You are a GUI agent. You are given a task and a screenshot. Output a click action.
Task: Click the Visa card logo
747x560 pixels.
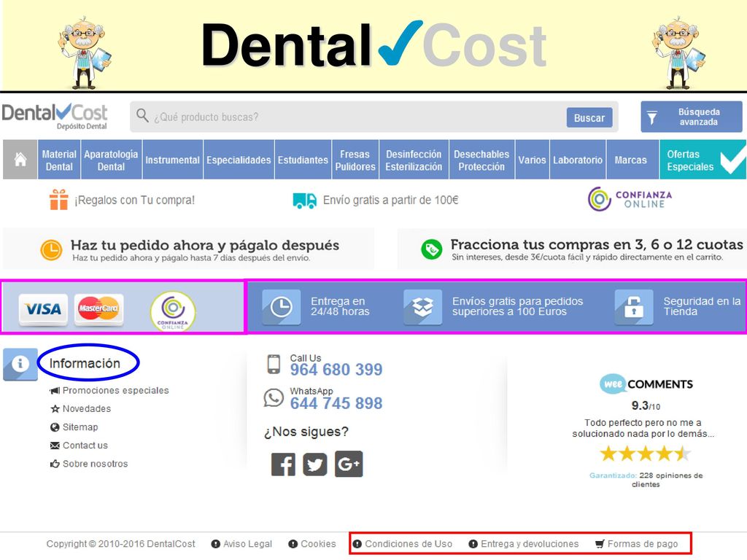[x=43, y=309]
